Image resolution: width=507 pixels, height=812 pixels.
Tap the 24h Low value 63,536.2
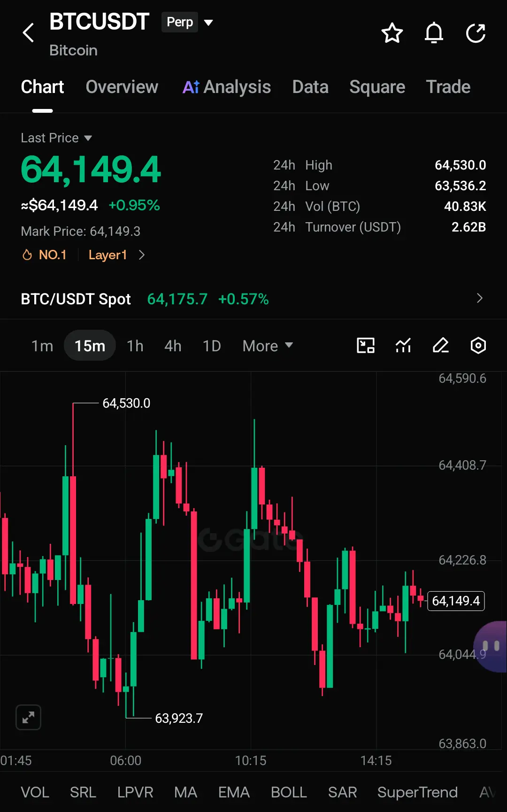[460, 186]
